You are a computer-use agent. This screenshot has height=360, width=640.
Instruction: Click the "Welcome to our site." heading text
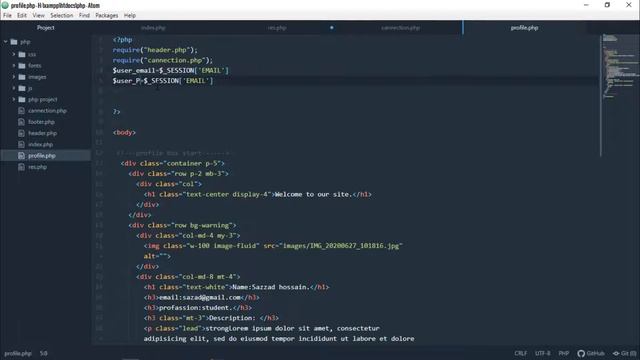(313, 194)
